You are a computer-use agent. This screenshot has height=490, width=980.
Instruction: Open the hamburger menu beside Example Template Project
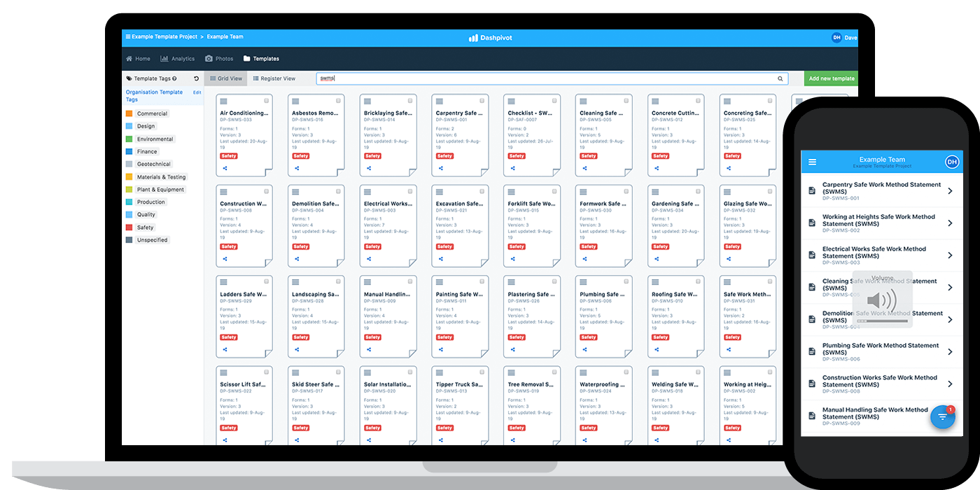[128, 36]
